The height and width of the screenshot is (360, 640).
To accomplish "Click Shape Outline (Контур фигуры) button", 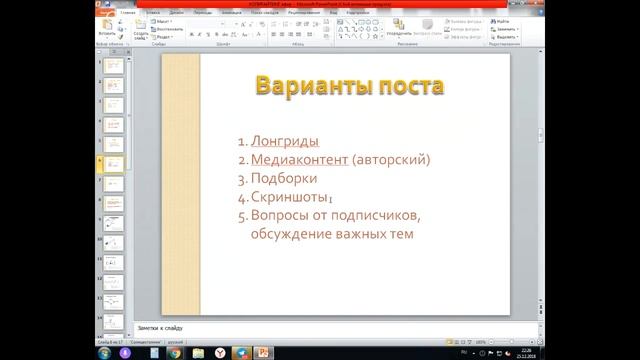I will [463, 29].
